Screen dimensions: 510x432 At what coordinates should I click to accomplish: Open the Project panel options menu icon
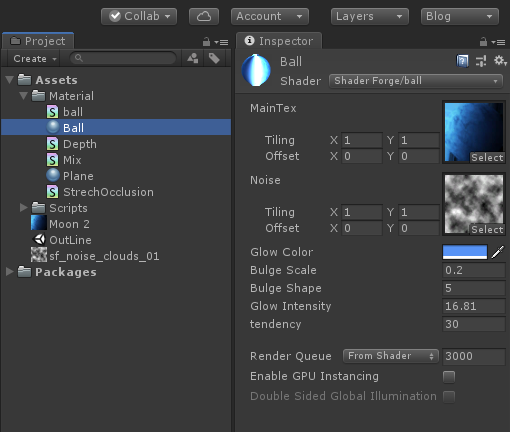pos(221,42)
